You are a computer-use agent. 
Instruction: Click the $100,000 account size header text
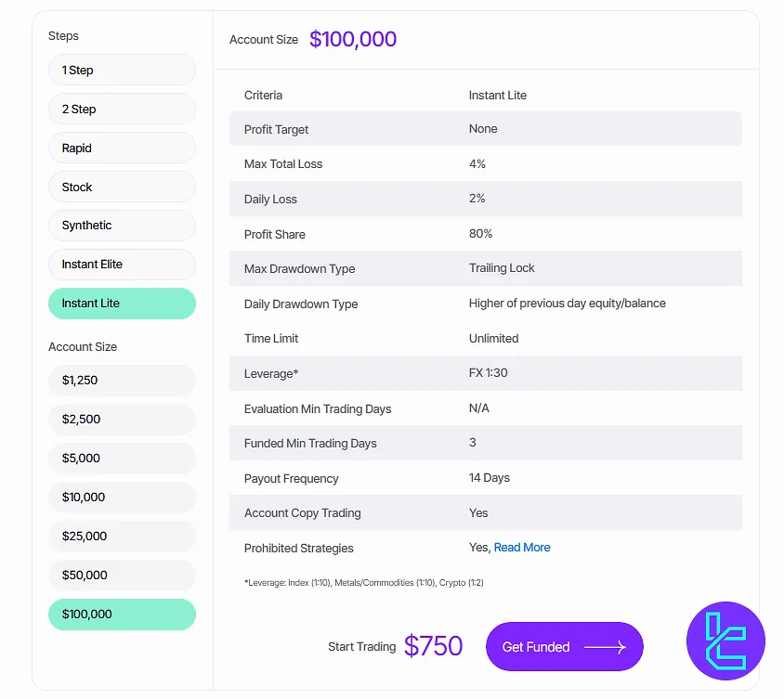(x=353, y=39)
